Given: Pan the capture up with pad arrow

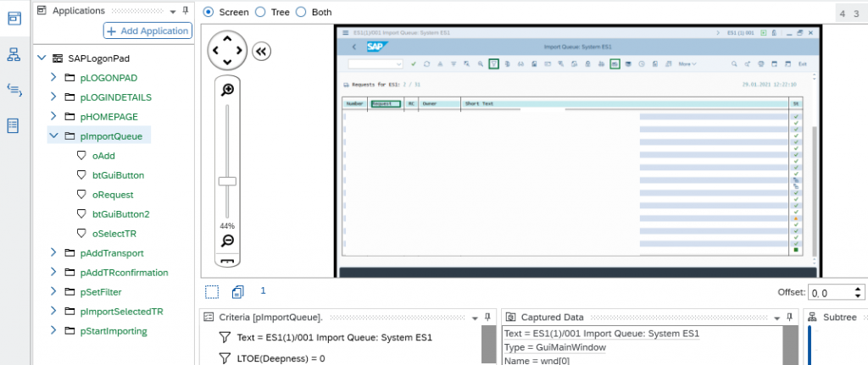Looking at the screenshot, I should [x=227, y=38].
